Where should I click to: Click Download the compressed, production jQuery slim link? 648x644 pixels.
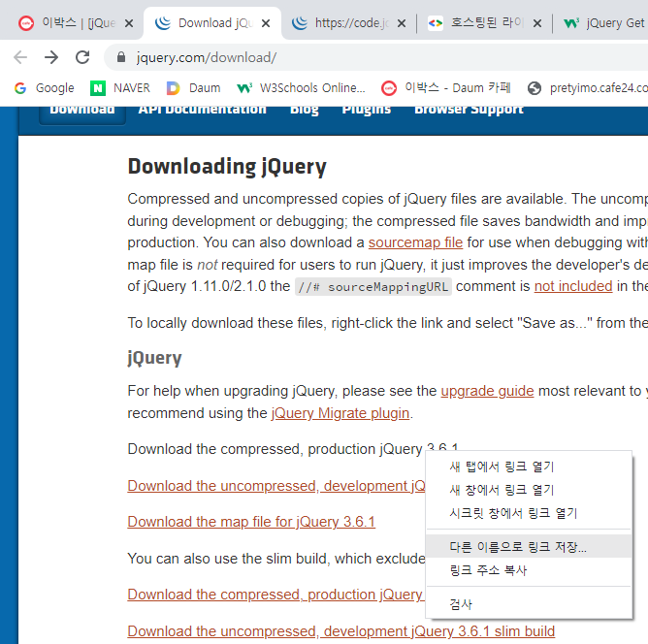[x=276, y=595]
